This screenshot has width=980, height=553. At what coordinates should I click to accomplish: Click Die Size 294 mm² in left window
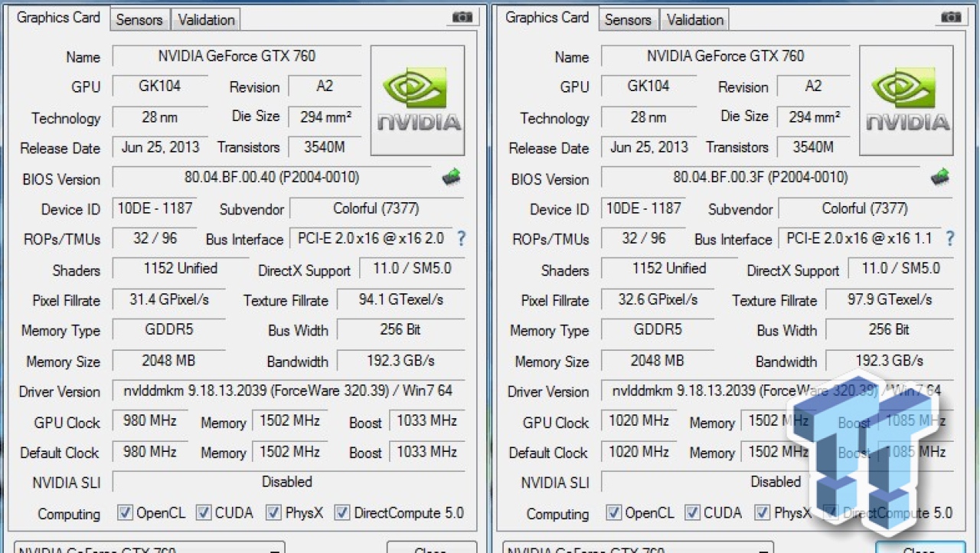[325, 116]
